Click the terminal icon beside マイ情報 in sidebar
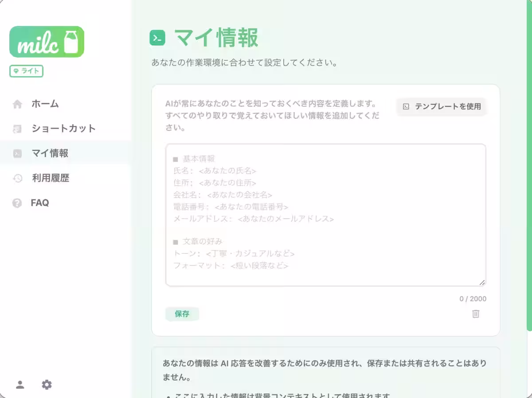This screenshot has width=532, height=398. tap(18, 153)
